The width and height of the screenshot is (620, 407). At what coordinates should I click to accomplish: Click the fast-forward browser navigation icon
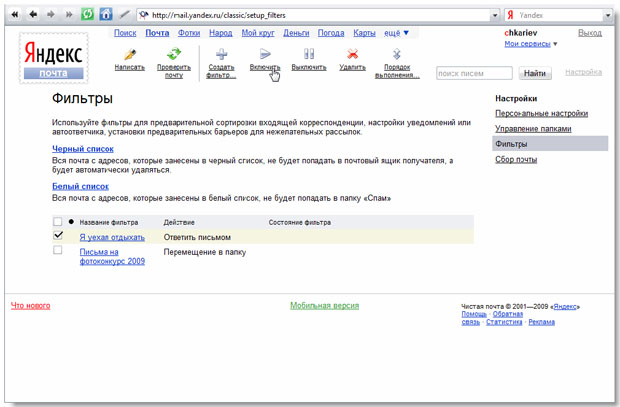pyautogui.click(x=69, y=15)
